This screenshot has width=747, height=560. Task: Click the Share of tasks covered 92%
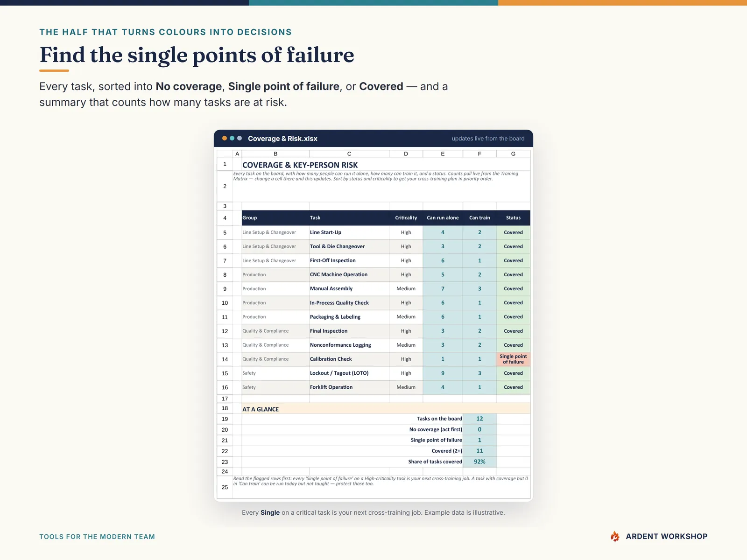pos(479,462)
